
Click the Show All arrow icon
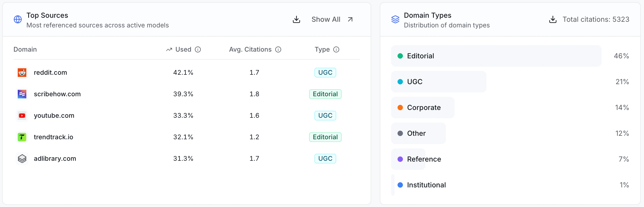tap(350, 19)
